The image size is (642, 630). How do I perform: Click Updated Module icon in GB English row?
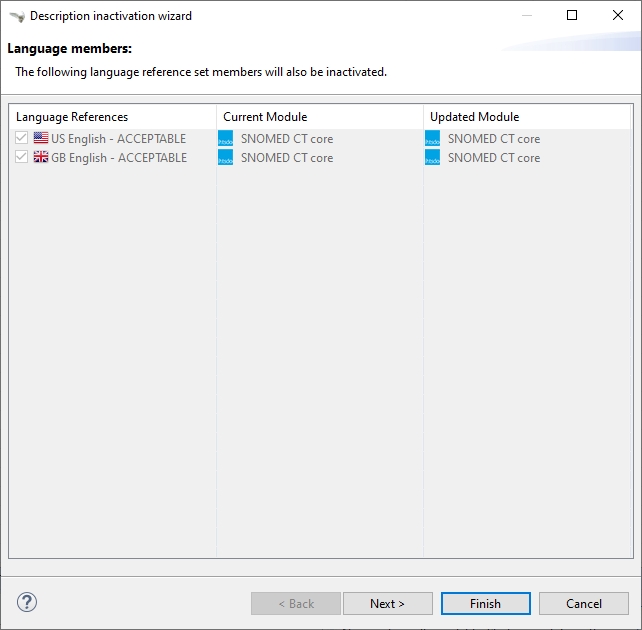(432, 158)
